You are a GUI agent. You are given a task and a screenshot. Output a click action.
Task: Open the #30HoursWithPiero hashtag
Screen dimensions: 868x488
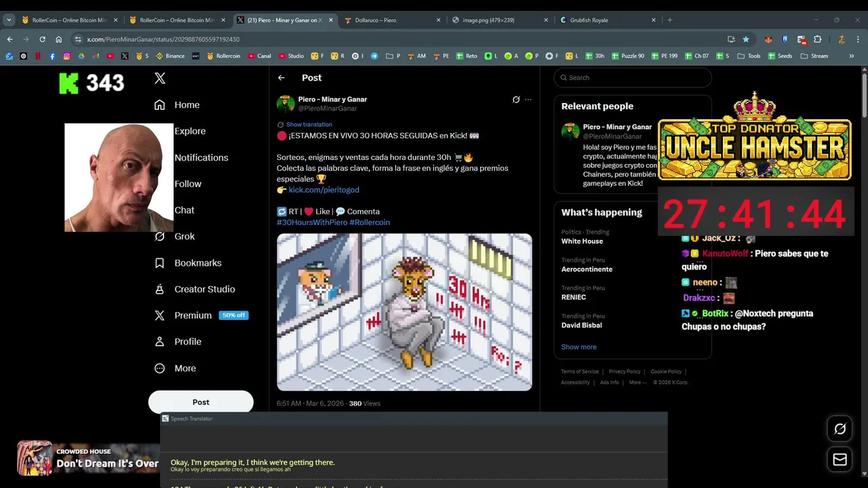click(x=311, y=222)
